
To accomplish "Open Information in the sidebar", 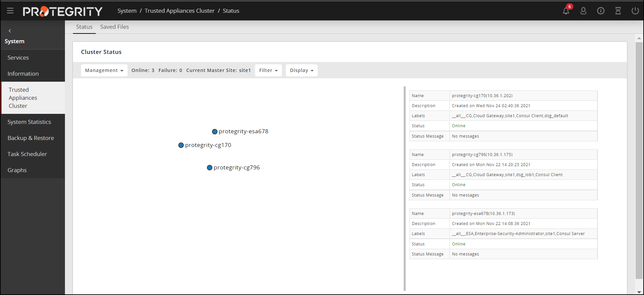I will (x=33, y=74).
